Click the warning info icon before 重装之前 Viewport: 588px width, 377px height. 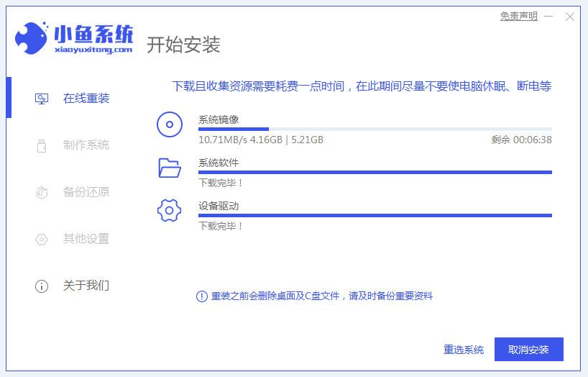[202, 296]
